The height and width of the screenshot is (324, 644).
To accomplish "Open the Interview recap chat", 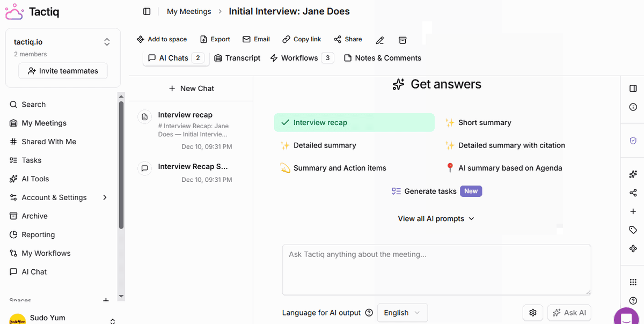I will (191, 130).
